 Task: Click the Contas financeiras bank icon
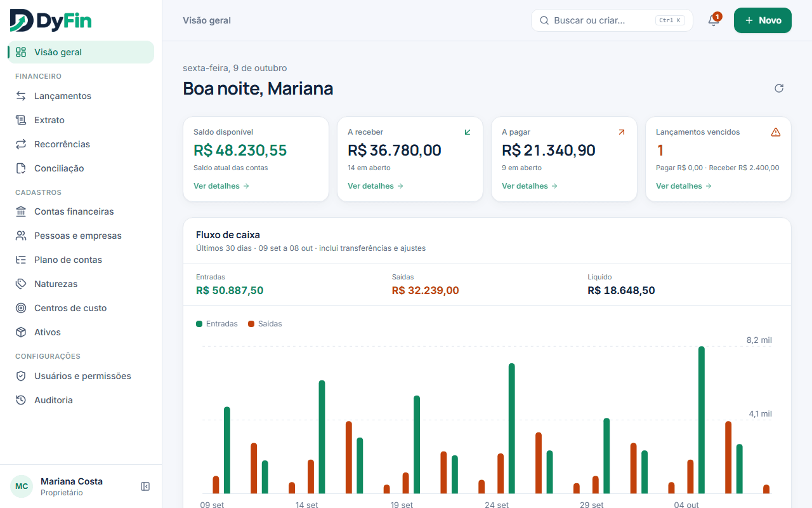[21, 211]
